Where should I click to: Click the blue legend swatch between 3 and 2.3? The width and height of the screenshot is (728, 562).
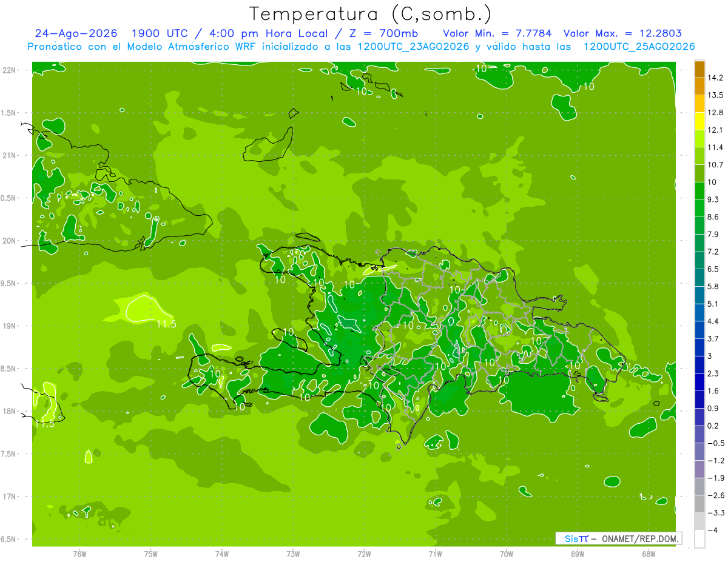coord(699,365)
